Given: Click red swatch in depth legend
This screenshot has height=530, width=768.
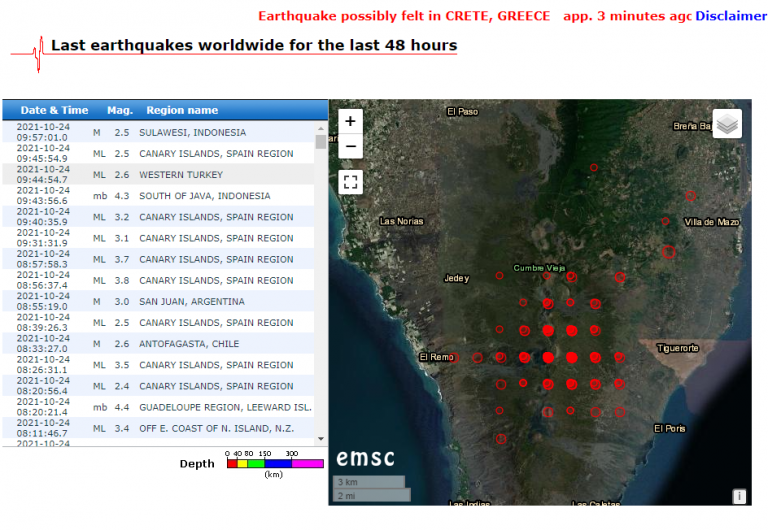Looking at the screenshot, I should [231, 464].
